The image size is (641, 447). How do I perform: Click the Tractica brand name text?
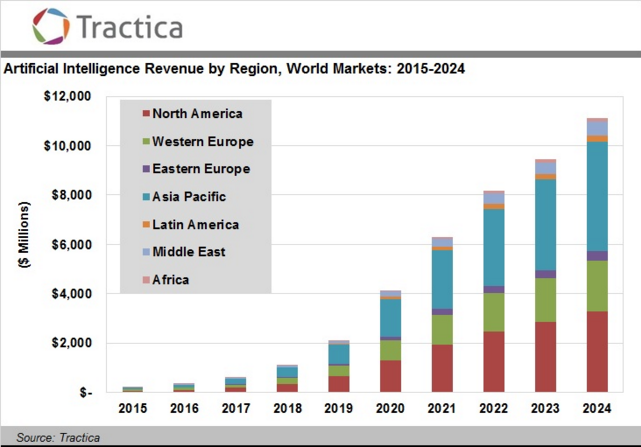pos(130,27)
